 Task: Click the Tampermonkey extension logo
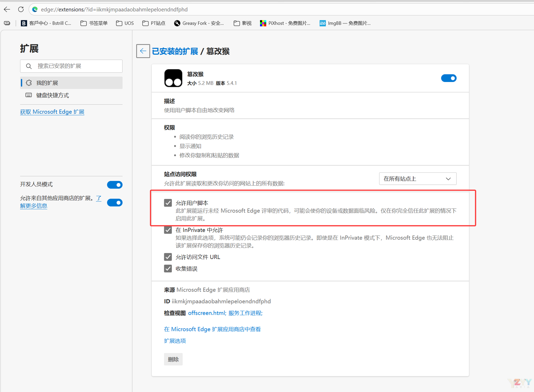point(173,78)
